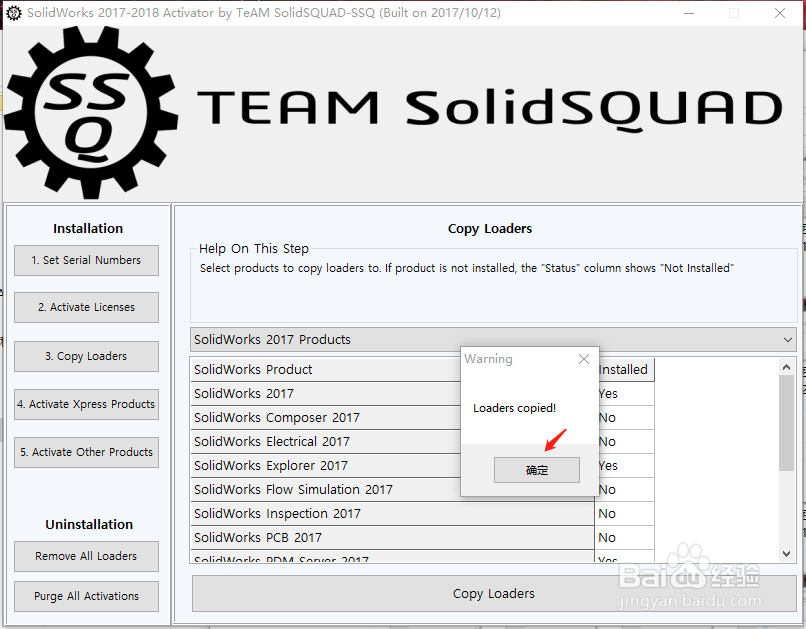Viewport: 806px width, 629px height.
Task: Confirm the Loaders copied warning dialog
Action: click(x=537, y=470)
